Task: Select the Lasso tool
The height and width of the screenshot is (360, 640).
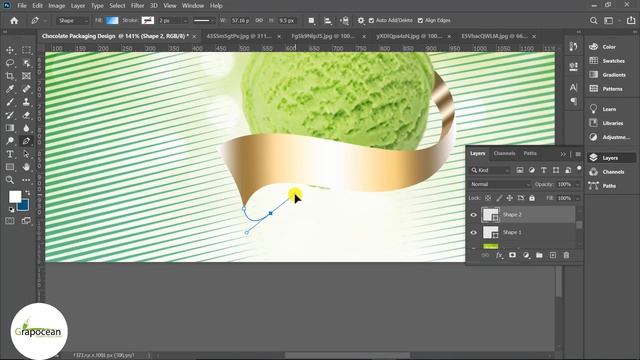Action: (x=10, y=63)
